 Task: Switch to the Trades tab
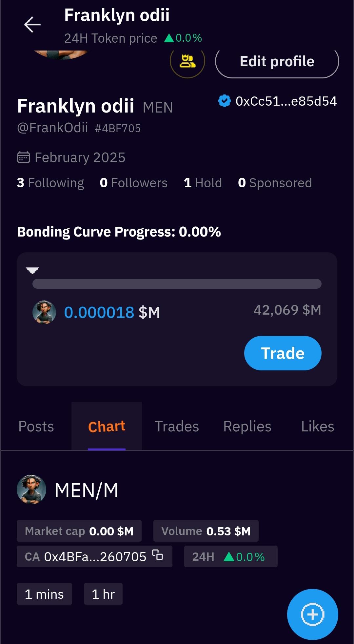pos(177,426)
